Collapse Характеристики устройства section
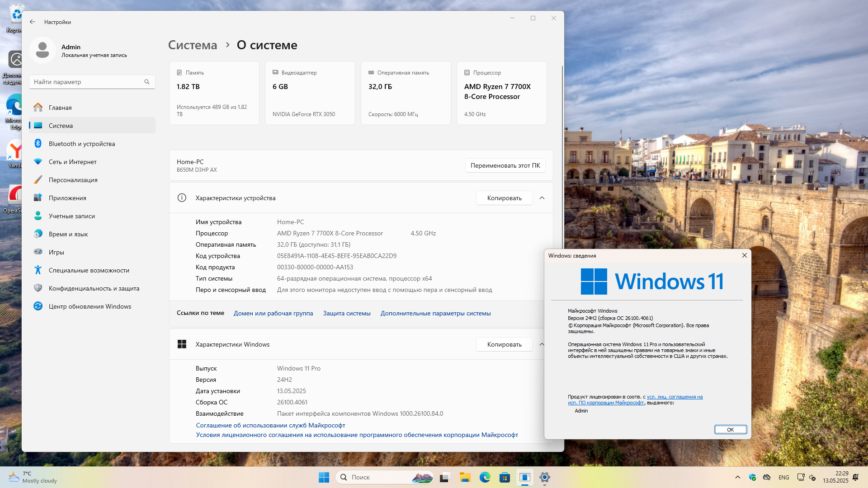The width and height of the screenshot is (868, 488). pos(542,198)
